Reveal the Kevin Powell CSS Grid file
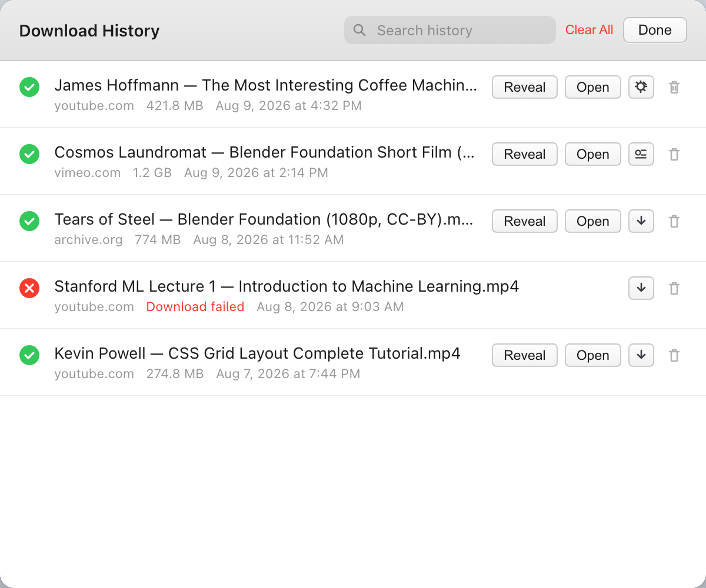This screenshot has width=706, height=588. click(525, 355)
